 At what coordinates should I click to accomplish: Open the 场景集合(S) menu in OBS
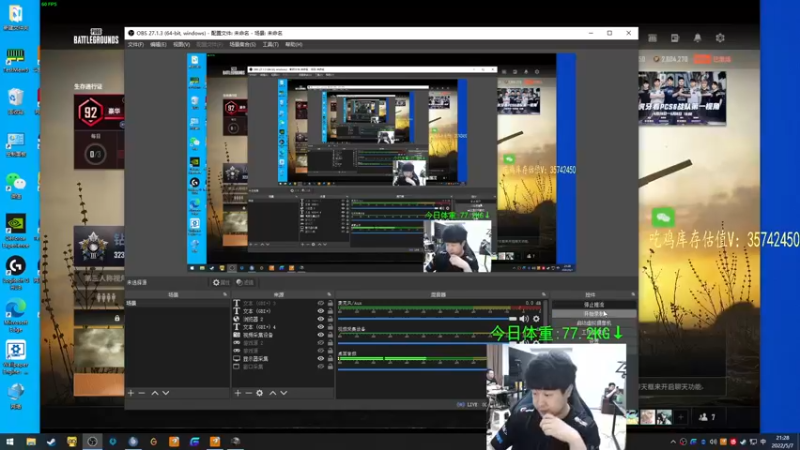[242, 44]
